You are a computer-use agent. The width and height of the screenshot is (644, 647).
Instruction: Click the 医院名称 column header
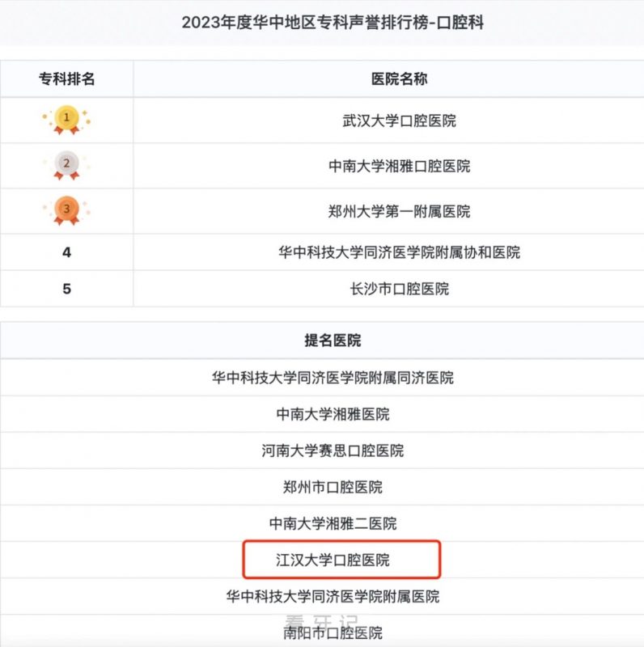399,78
